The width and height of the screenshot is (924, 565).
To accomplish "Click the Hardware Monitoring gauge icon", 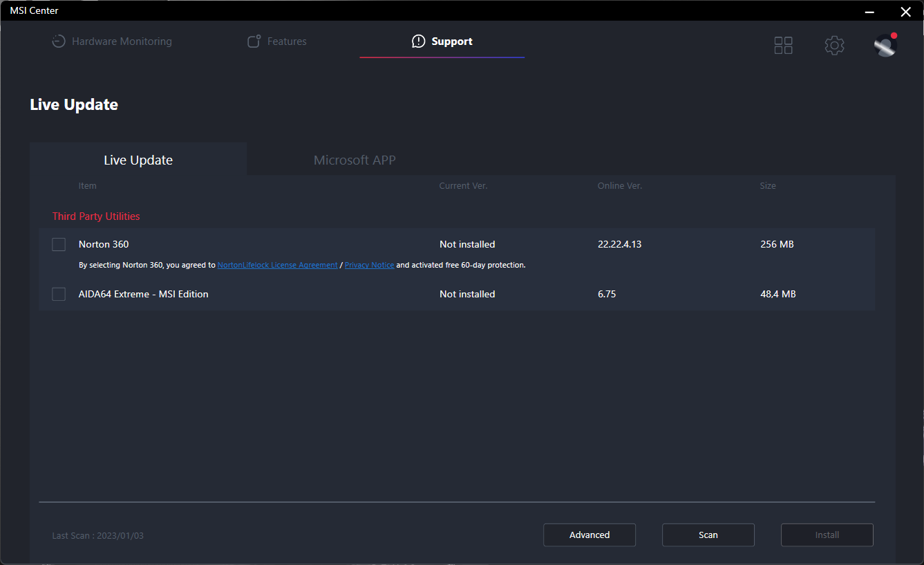I will (x=59, y=41).
